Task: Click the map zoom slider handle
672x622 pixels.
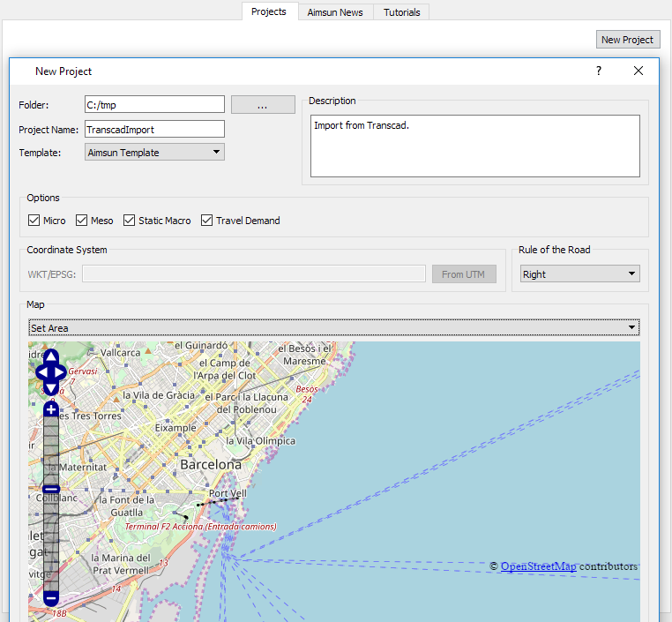Action: point(51,489)
